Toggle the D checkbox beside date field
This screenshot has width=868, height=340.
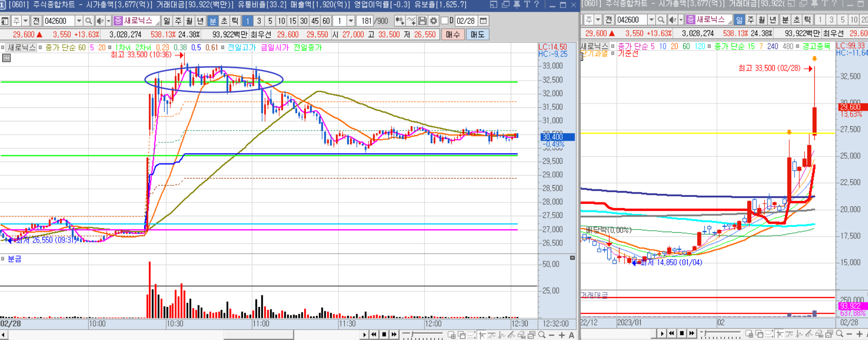click(x=444, y=21)
